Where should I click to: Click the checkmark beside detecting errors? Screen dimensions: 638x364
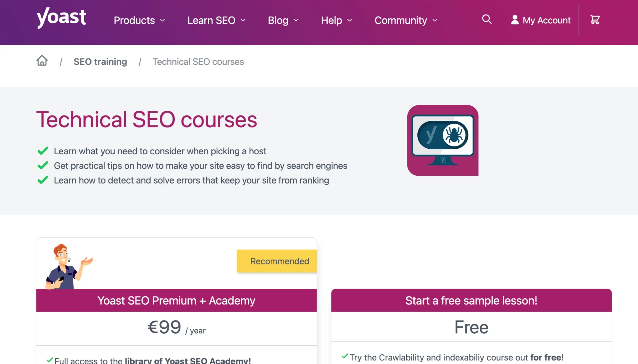click(43, 180)
